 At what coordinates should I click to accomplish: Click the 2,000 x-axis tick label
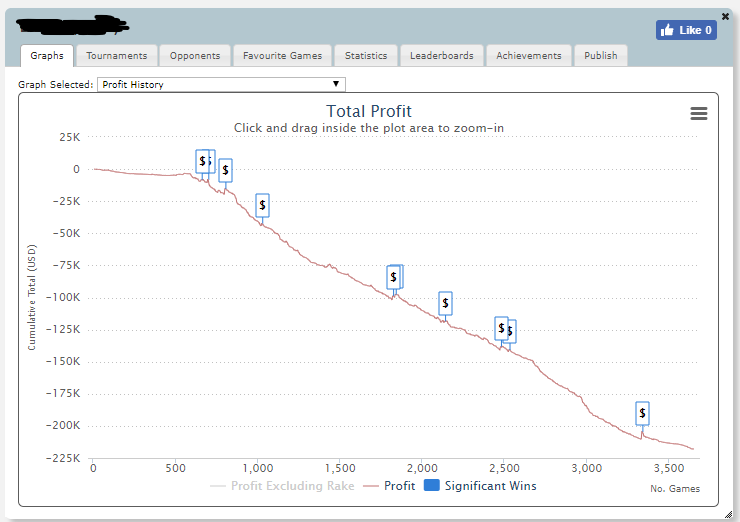tap(422, 468)
